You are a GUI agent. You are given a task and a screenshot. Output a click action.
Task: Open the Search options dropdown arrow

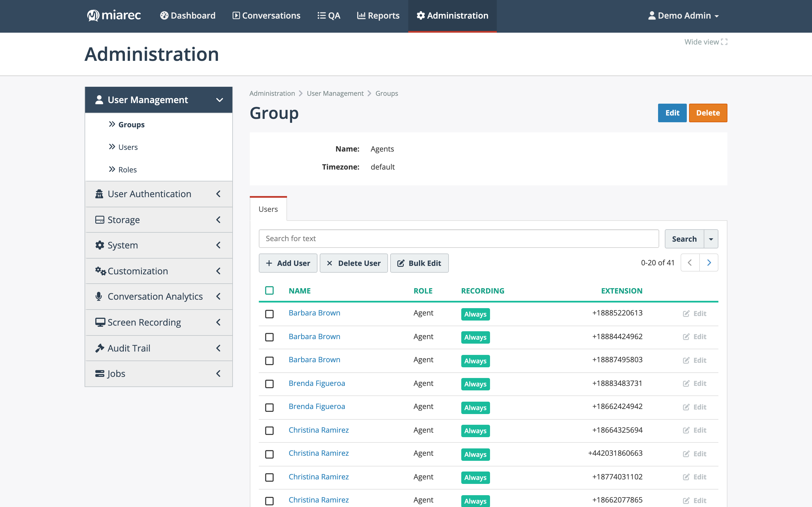711,239
